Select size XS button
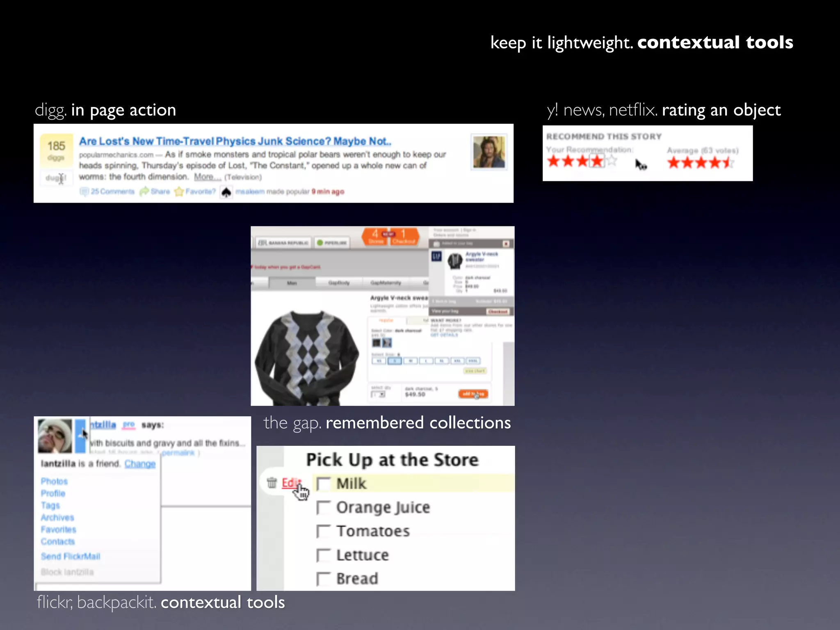This screenshot has height=630, width=840. pos(379,361)
